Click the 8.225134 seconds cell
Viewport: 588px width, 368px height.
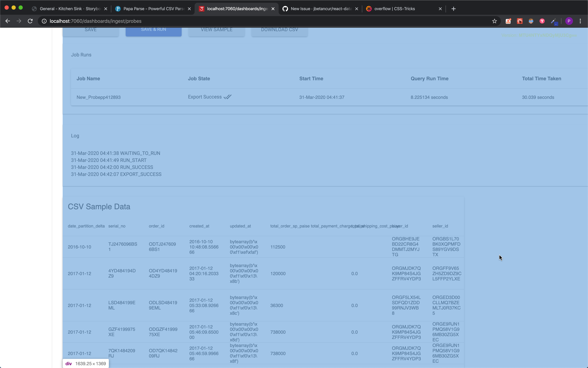[429, 97]
